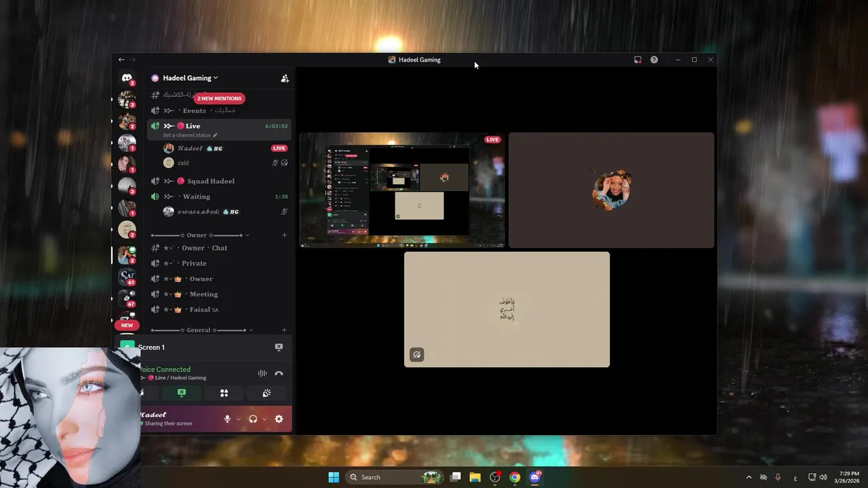Click the taskbar Search box
The image size is (868, 488).
[x=395, y=477]
